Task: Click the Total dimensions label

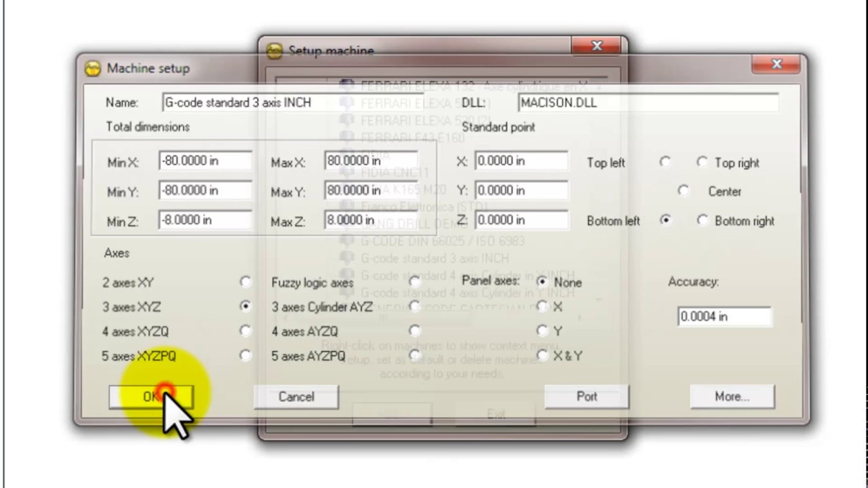Action: 148,127
